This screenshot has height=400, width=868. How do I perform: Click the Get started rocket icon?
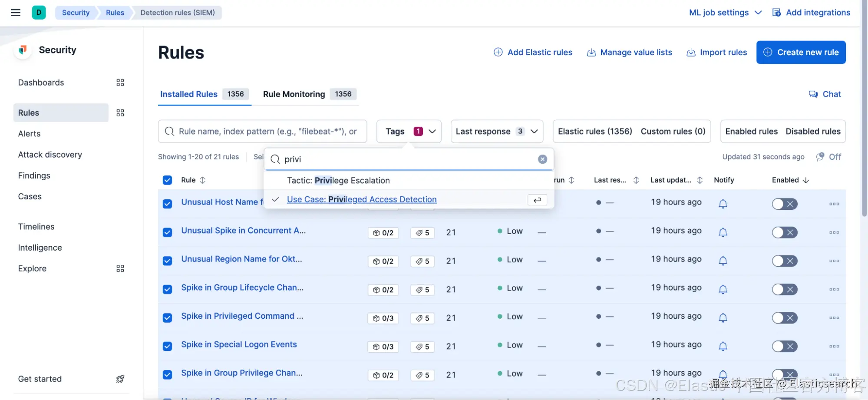click(x=120, y=379)
